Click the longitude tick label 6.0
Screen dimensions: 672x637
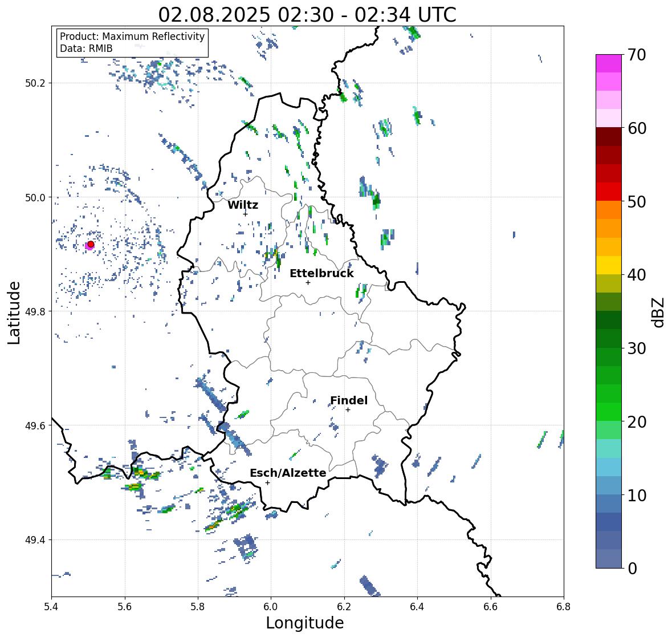(x=271, y=607)
